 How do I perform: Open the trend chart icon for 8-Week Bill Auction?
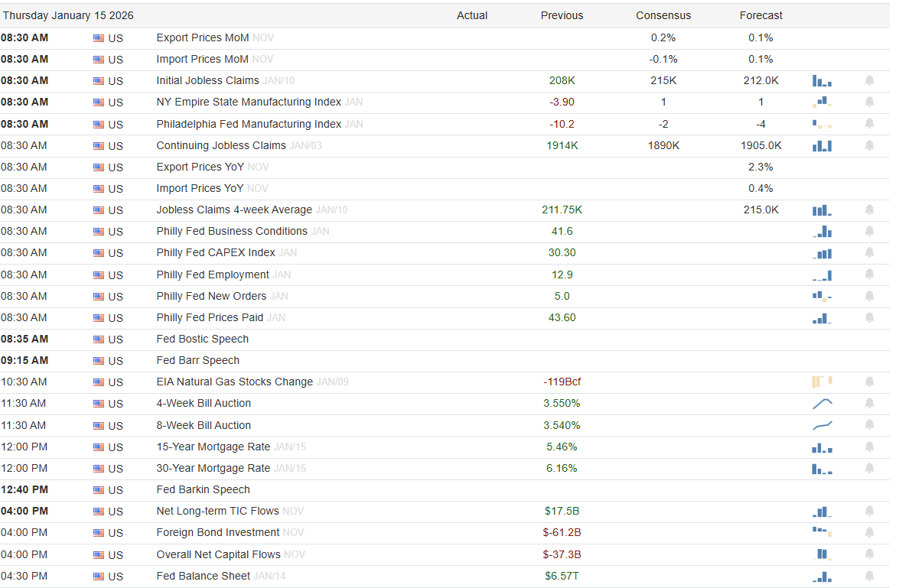click(x=822, y=425)
